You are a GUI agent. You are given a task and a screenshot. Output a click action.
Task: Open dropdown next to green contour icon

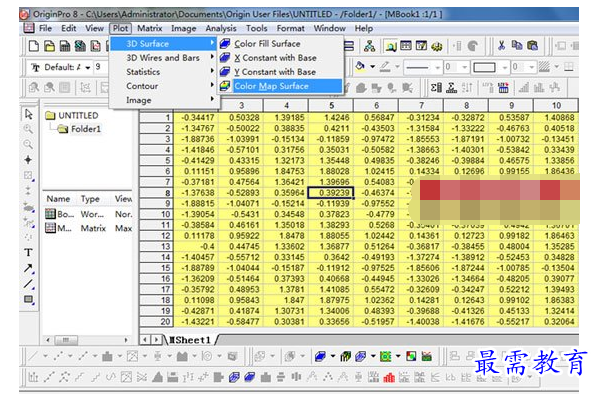click(398, 356)
